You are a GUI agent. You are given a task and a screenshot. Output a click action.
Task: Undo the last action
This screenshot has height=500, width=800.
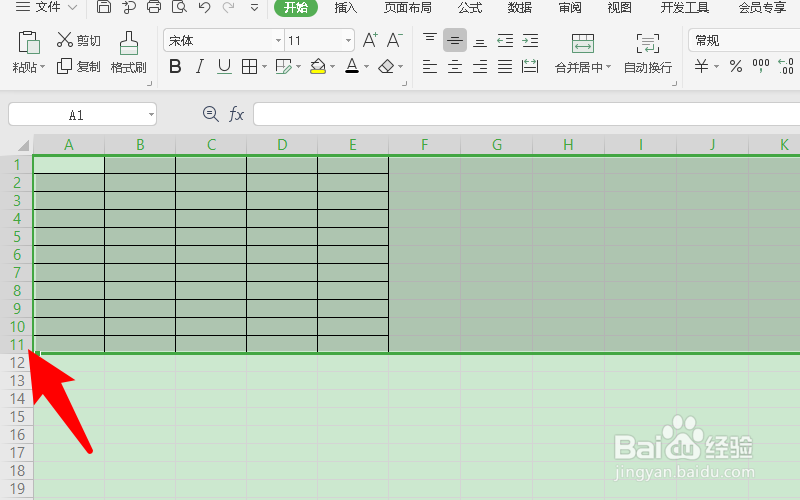[205, 7]
